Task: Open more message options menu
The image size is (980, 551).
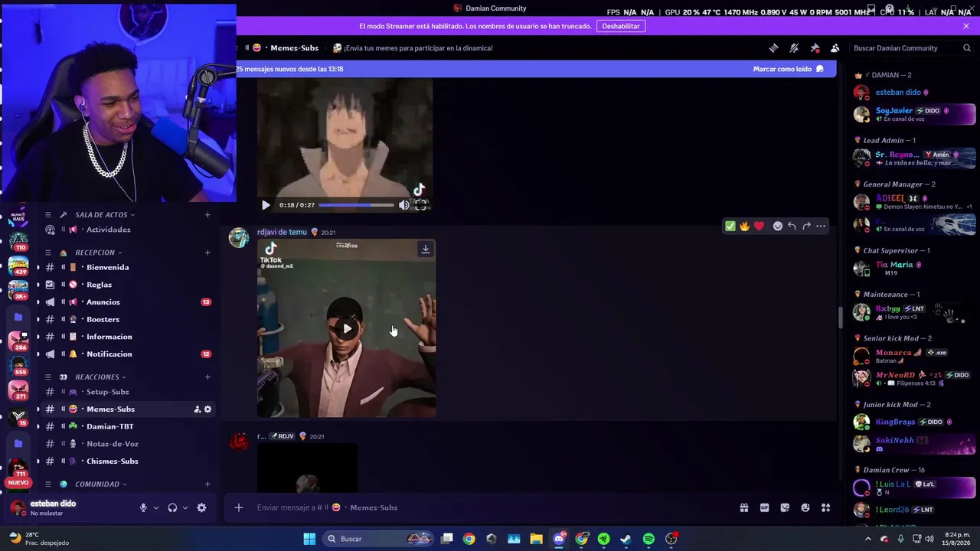Action: click(x=821, y=226)
